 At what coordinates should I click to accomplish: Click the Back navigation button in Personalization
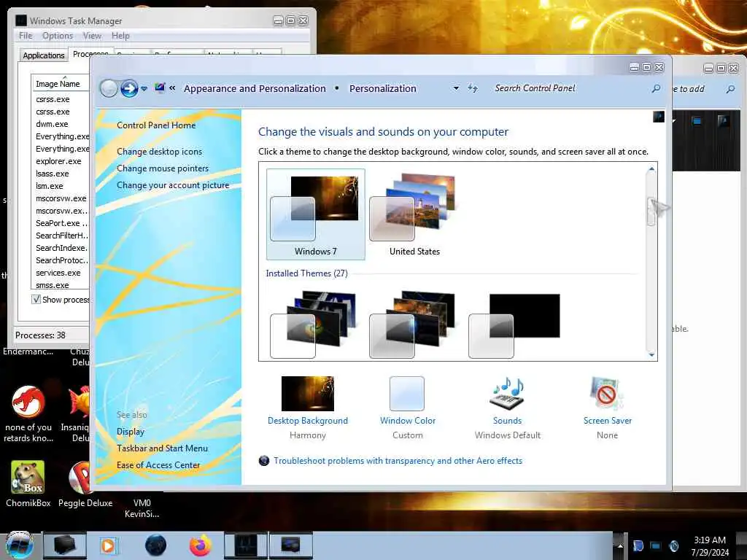(x=109, y=88)
